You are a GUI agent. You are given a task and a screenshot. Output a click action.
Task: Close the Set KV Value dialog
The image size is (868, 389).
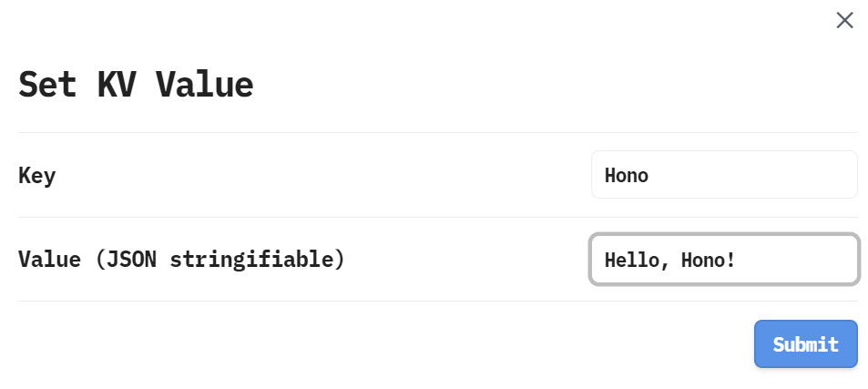click(x=844, y=20)
